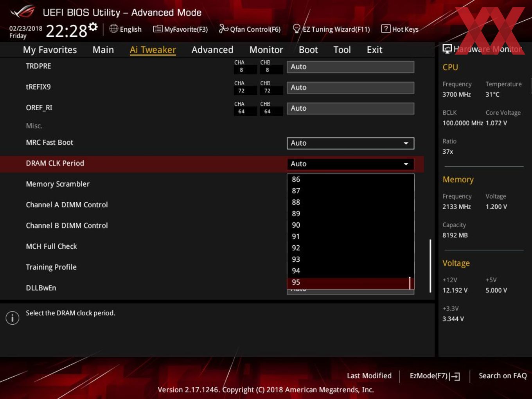This screenshot has width=532, height=399.
Task: Choose 89 in the dropdown list
Action: click(350, 214)
